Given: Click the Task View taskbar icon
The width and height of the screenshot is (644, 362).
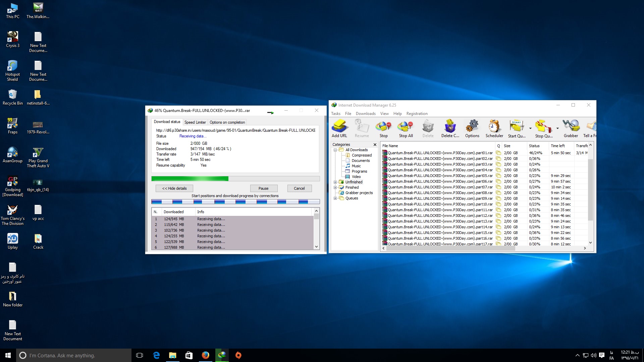Looking at the screenshot, I should [x=140, y=355].
